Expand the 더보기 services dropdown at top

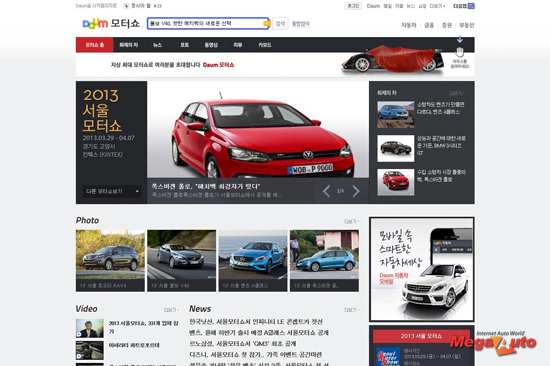pos(437,6)
